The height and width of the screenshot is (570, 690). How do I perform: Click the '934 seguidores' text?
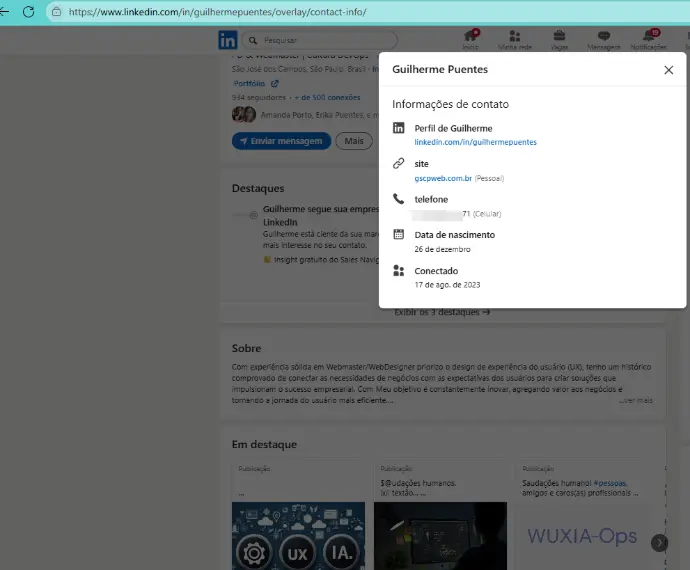[x=259, y=97]
